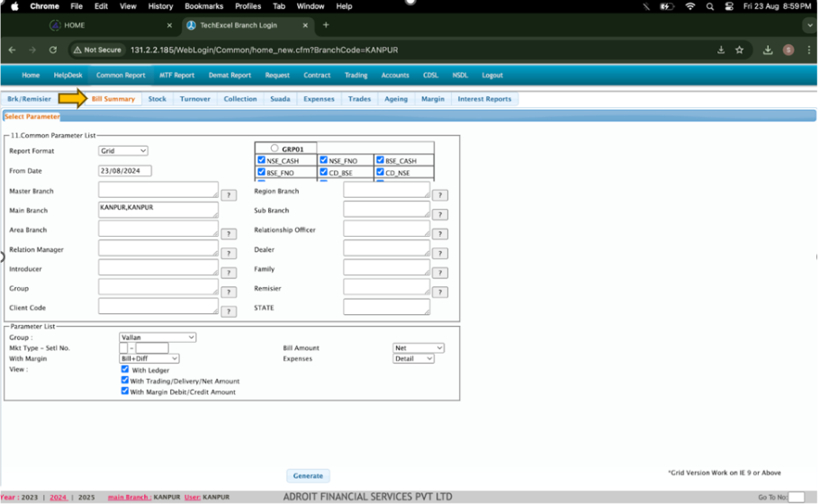Select the GRP01 radio button
This screenshot has width=820, height=504.
click(275, 148)
